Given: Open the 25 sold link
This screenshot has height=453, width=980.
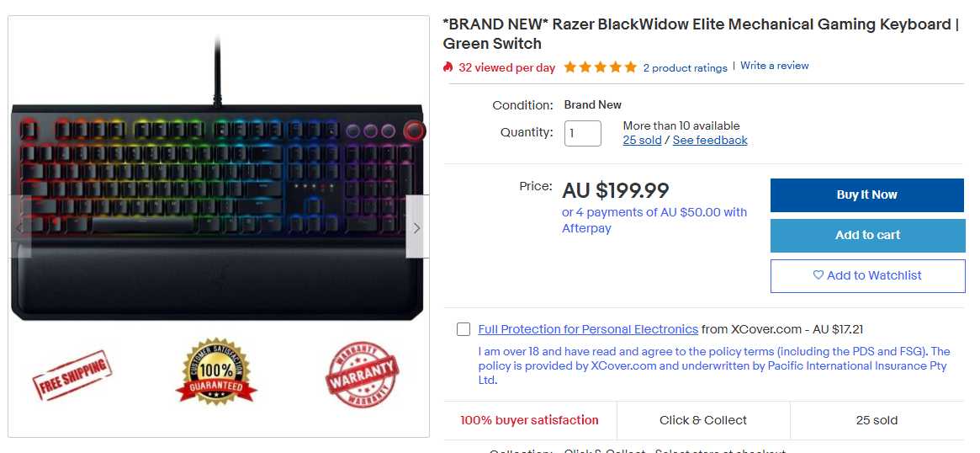Looking at the screenshot, I should click(x=642, y=141).
